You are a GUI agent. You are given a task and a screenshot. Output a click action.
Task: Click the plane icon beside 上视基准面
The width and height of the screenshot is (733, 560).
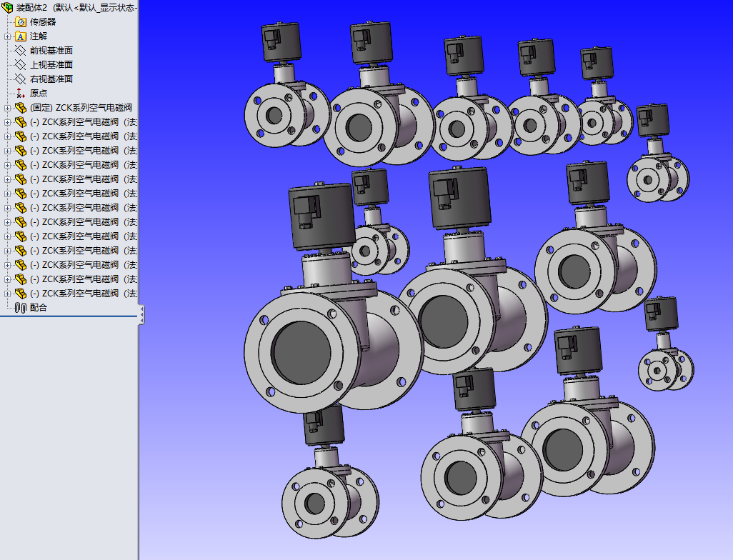[21, 65]
